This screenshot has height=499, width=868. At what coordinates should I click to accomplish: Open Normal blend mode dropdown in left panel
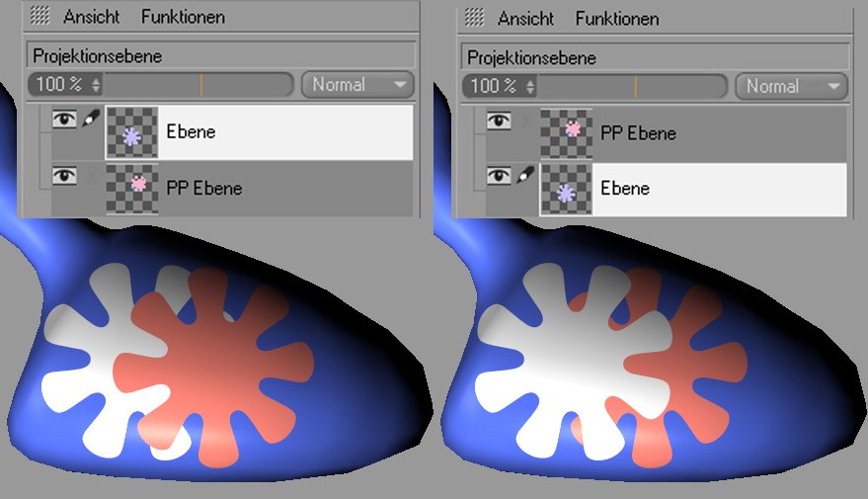(357, 85)
